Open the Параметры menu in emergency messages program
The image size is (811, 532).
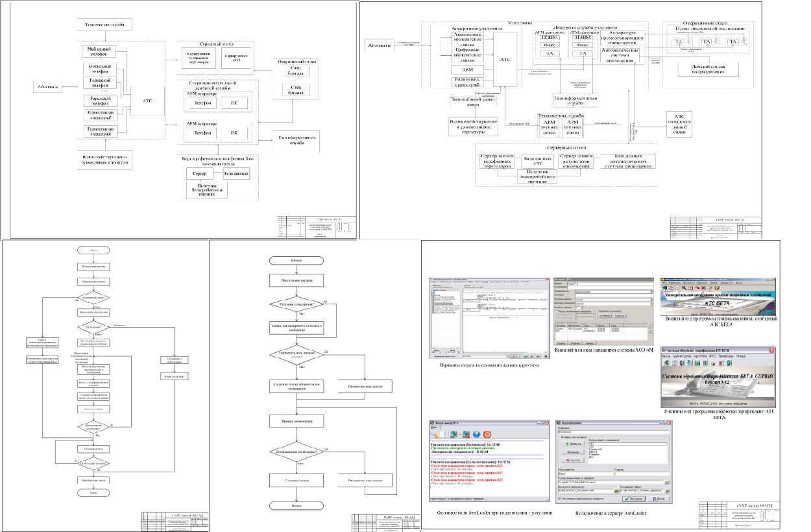[x=673, y=283]
